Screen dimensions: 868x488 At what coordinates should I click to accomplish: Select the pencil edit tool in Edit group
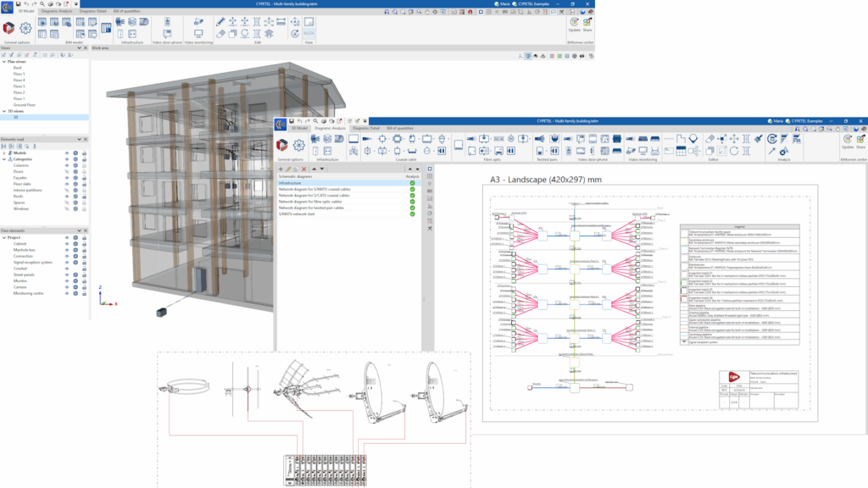tap(220, 21)
